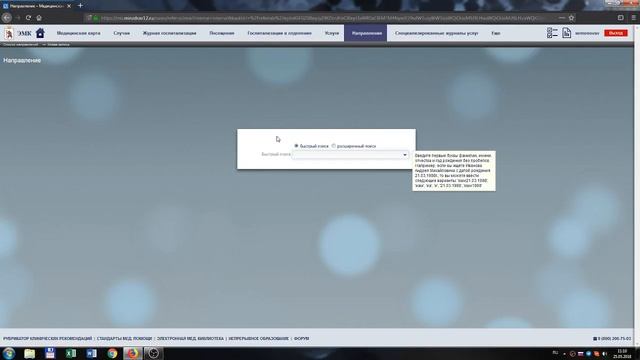Reload the page with the refresh icon
The image size is (640, 360).
[x=28, y=18]
